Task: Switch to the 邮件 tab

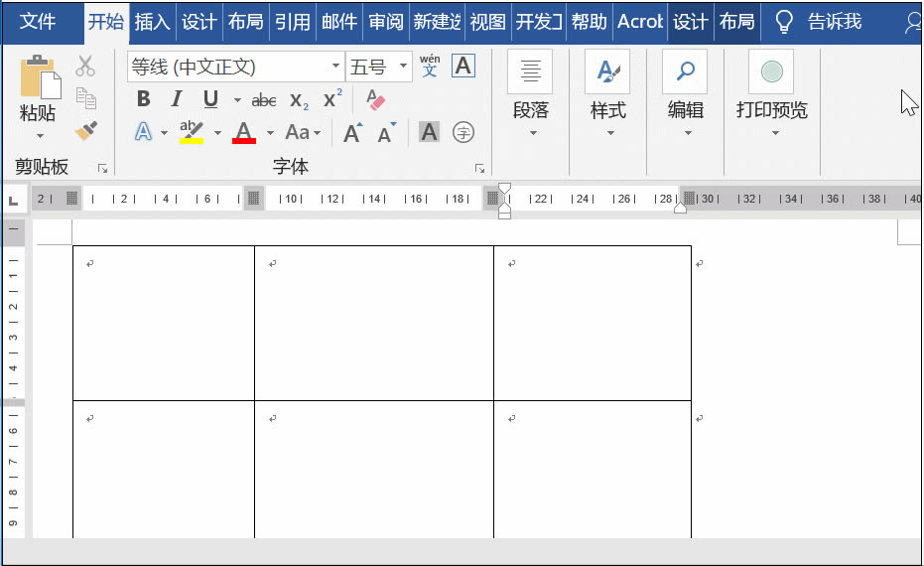Action: tap(338, 22)
